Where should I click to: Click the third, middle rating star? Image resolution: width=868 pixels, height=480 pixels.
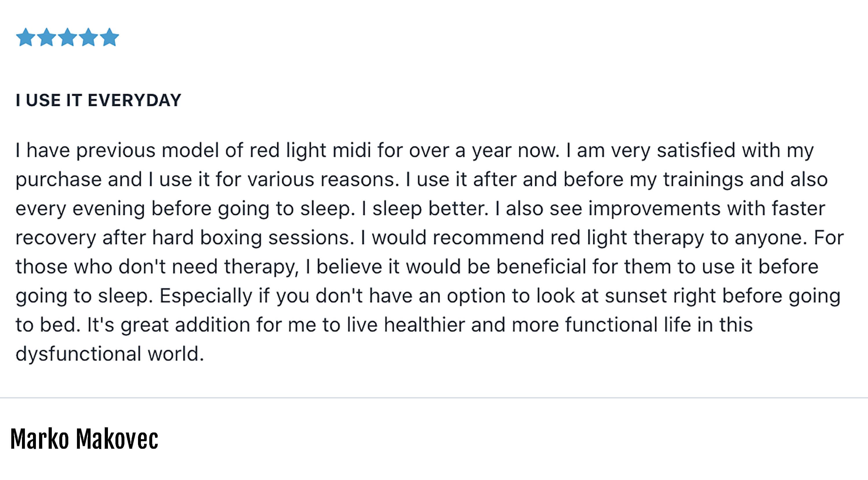tap(68, 37)
